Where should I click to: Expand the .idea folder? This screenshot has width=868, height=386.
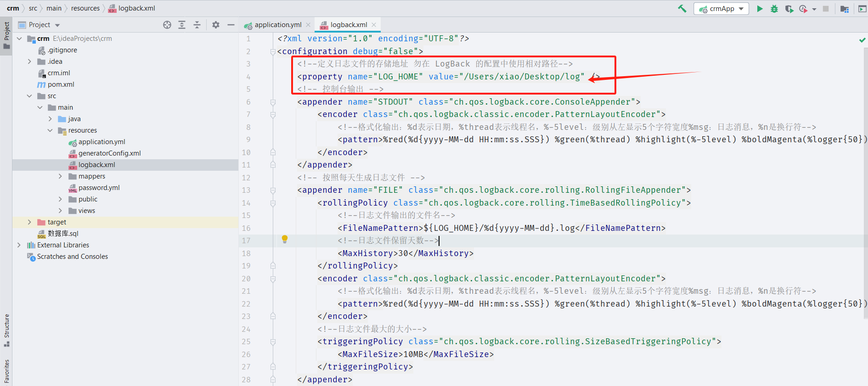29,62
